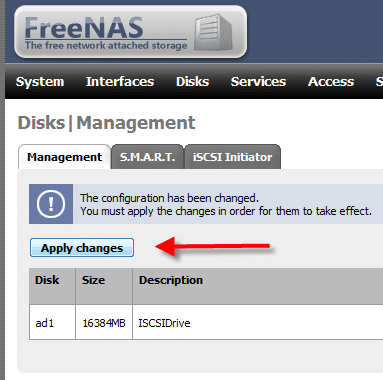Click the FreeNAS server tower icon
Viewport: 383px width, 380px height.
(x=213, y=32)
